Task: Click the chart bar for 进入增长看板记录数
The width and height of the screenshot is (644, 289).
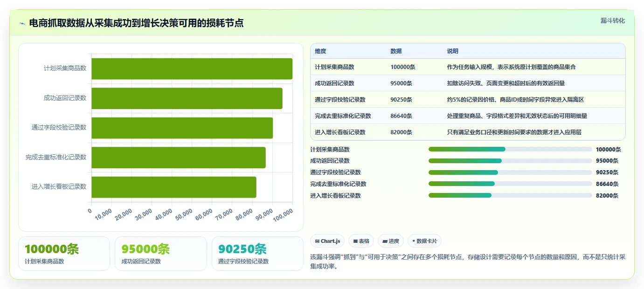Action: [x=173, y=187]
